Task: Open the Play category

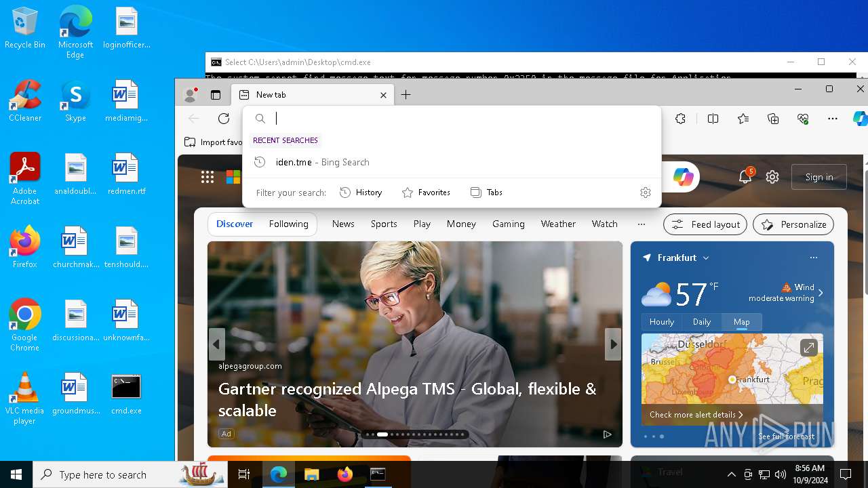Action: [x=422, y=224]
